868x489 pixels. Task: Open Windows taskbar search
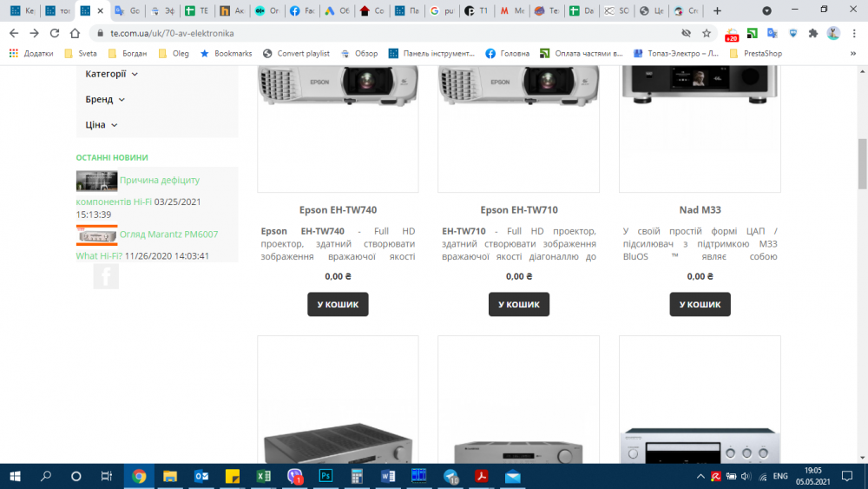tap(46, 476)
